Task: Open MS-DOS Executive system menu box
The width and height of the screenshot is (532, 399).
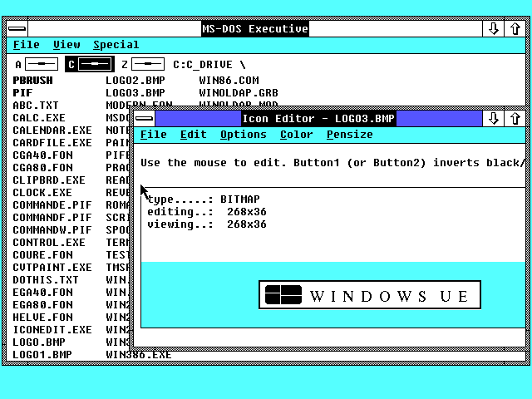Action: point(17,29)
